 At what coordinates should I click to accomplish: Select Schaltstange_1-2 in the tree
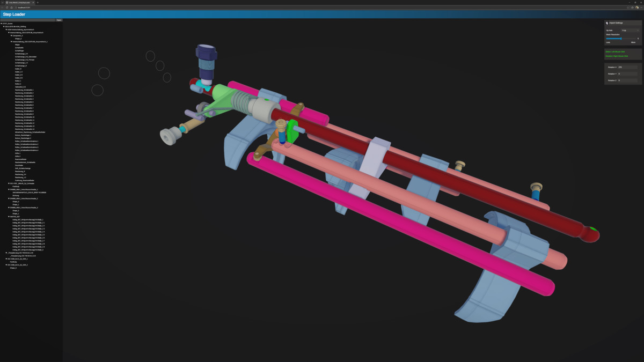[21, 63]
